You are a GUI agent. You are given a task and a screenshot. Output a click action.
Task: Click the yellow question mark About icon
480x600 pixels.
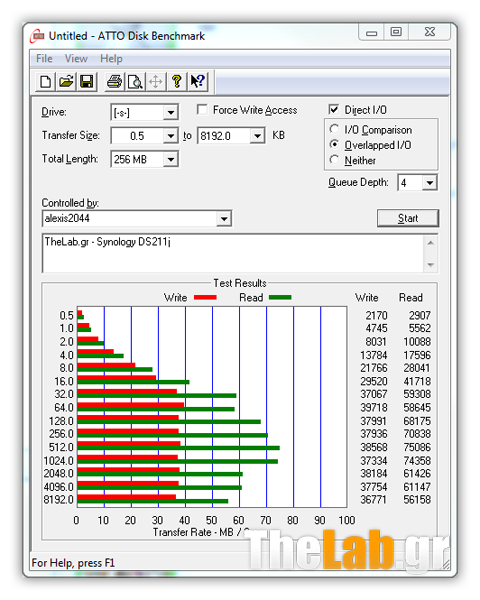coord(176,82)
